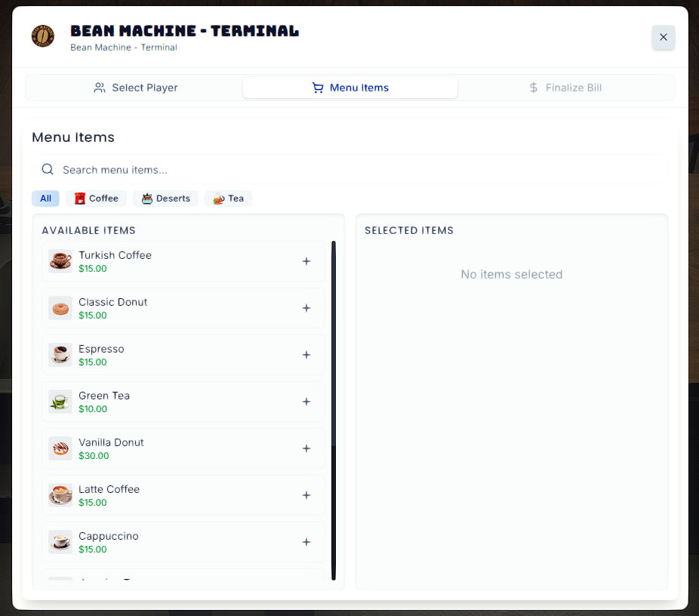Click the plus icon beside Espresso
The height and width of the screenshot is (616, 699).
[x=306, y=355]
